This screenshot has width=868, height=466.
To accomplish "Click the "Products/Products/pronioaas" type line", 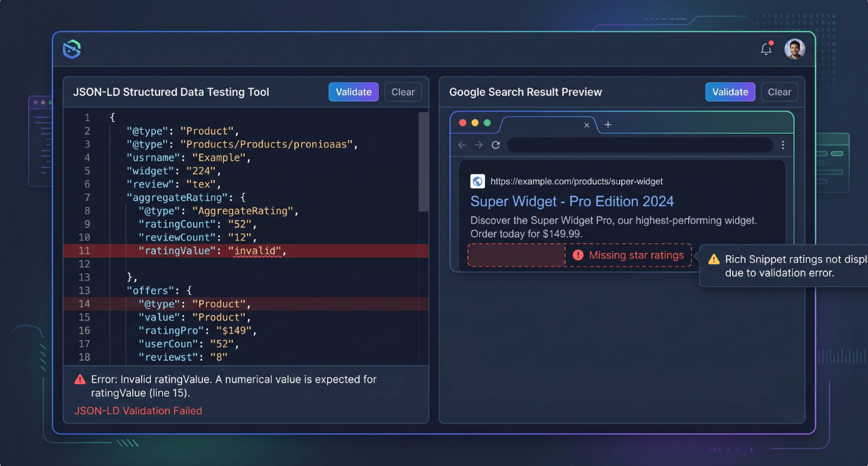I will pyautogui.click(x=242, y=145).
